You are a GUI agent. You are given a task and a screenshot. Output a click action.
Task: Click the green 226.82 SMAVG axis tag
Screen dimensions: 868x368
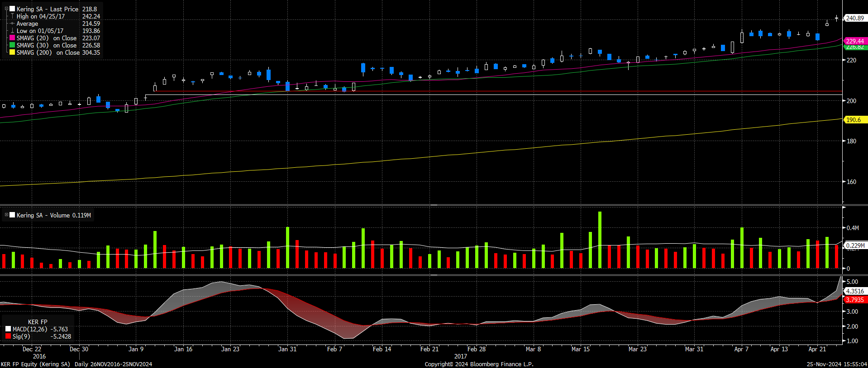click(x=855, y=47)
